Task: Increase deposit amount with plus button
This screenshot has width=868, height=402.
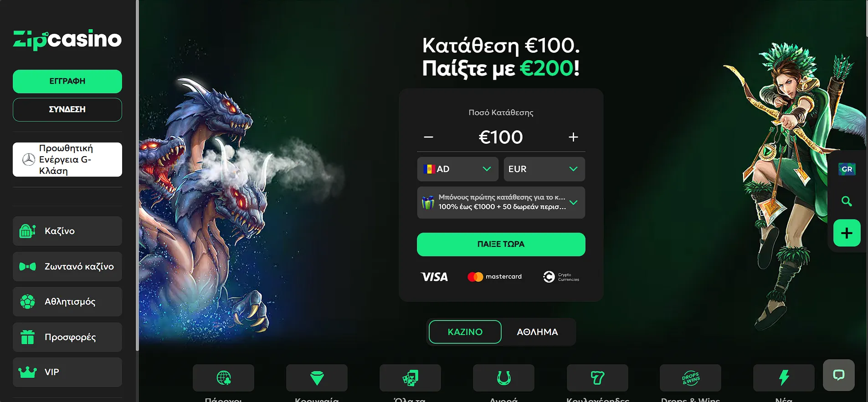Action: 573,137
